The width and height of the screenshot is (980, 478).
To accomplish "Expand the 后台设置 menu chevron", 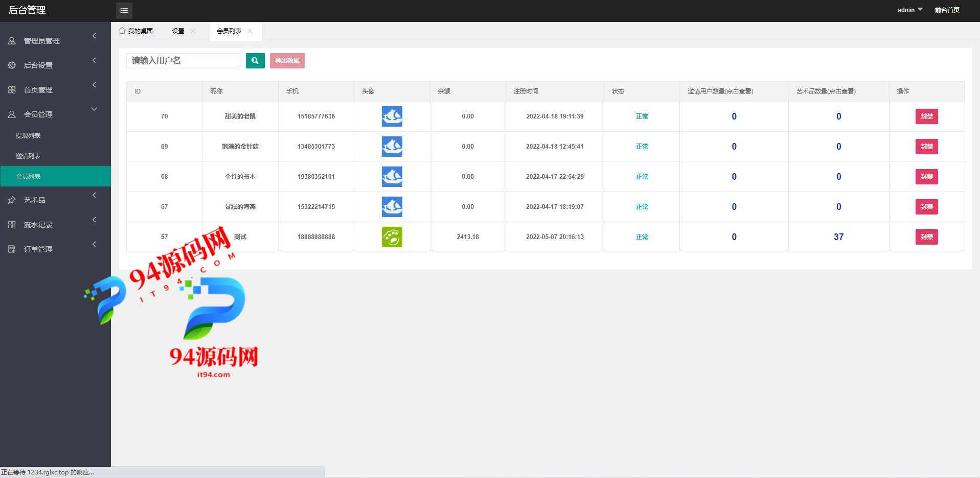I will point(95,60).
